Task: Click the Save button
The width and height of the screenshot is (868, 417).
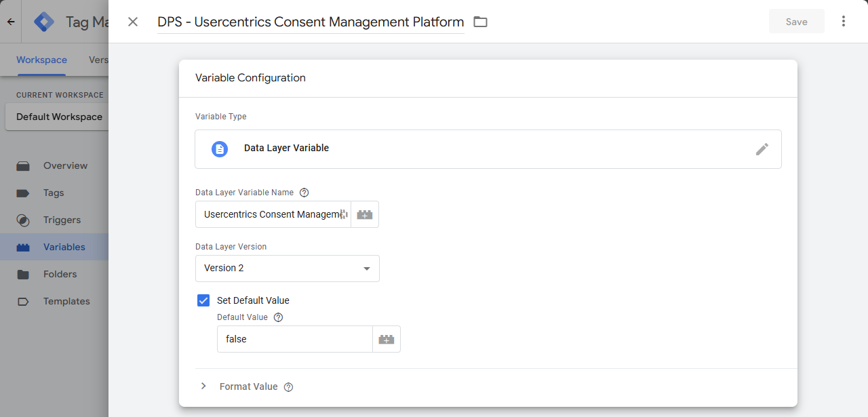Action: coord(797,22)
